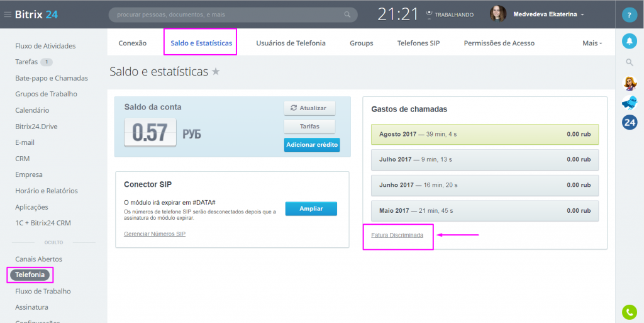Expand the Mais dropdown menu
This screenshot has width=644, height=323.
(x=592, y=43)
